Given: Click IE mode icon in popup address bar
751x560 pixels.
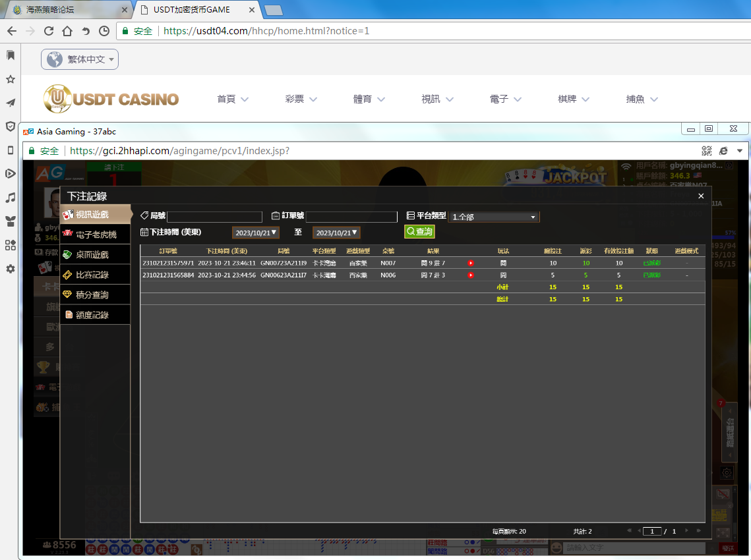Looking at the screenshot, I should coord(723,151).
